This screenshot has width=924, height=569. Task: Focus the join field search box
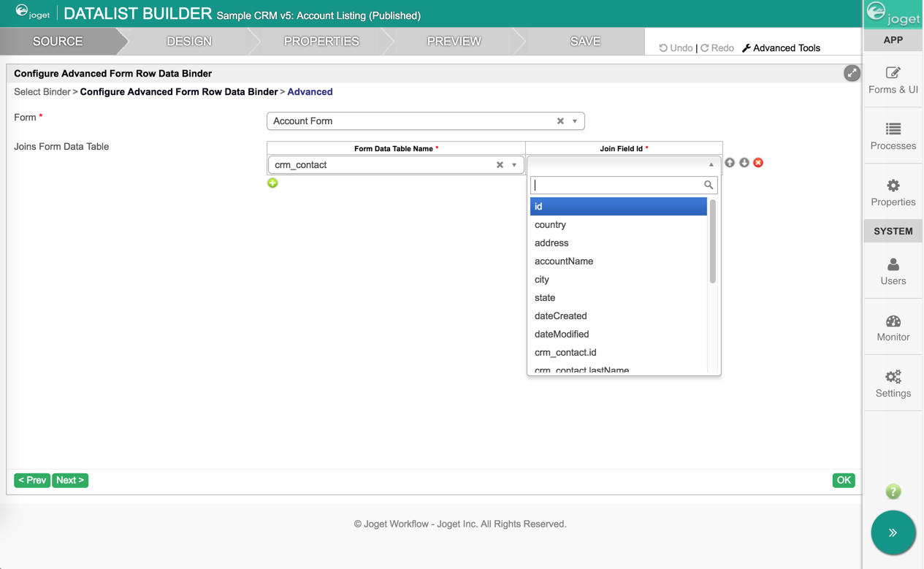pos(618,186)
